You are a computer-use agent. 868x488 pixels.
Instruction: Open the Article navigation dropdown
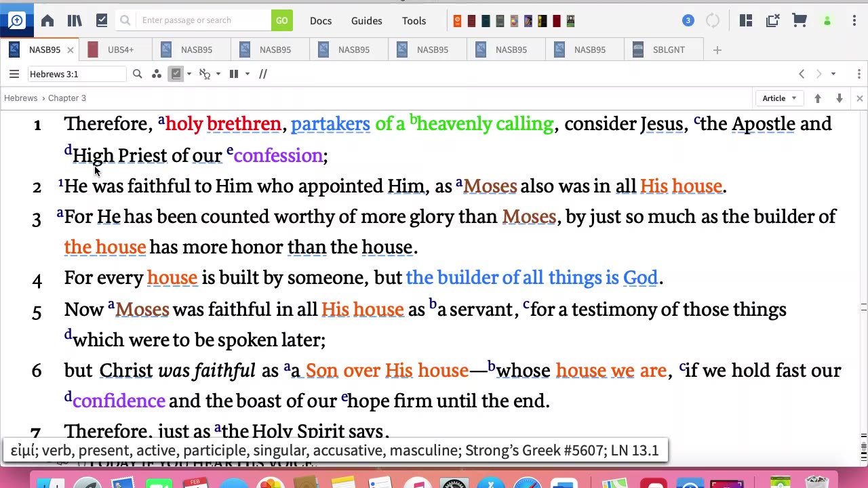(778, 98)
